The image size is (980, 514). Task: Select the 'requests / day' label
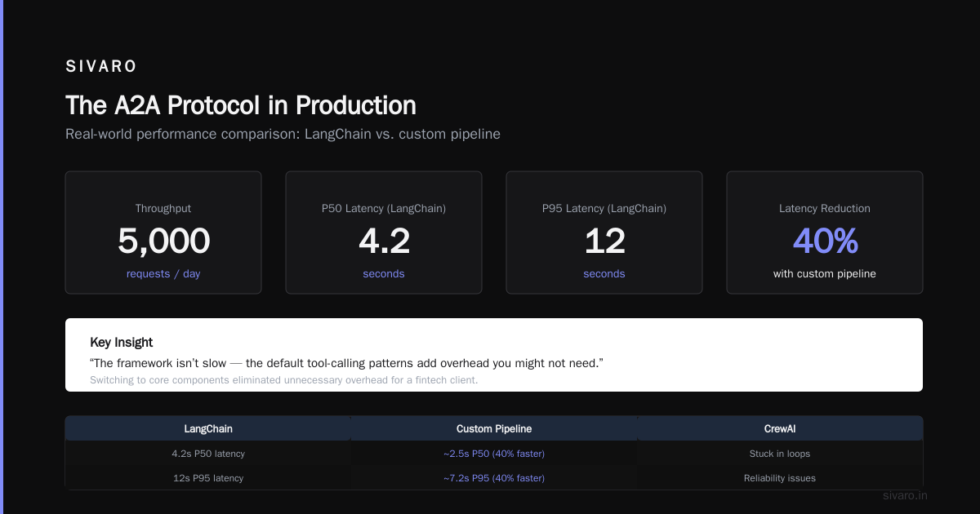click(x=163, y=274)
